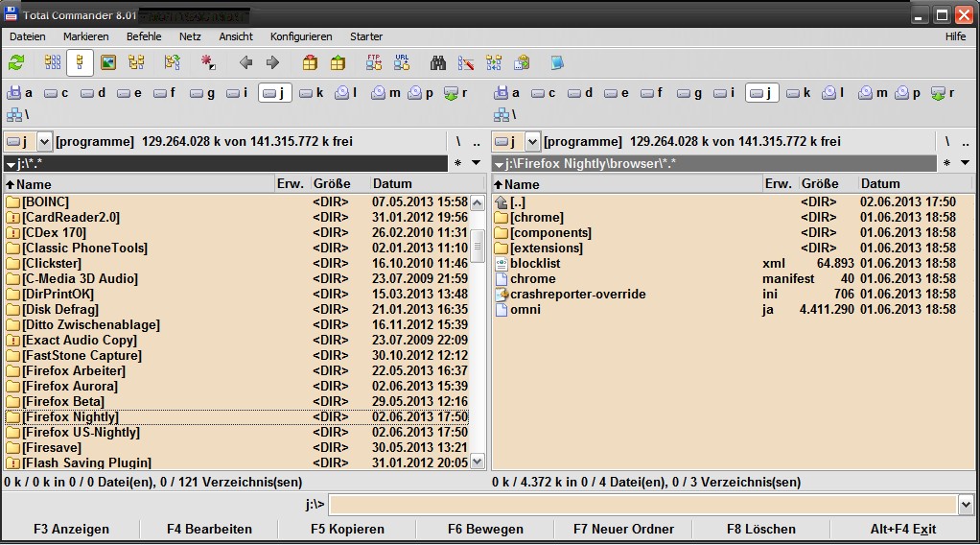Open file search with the binoculars icon
Image resolution: width=980 pixels, height=545 pixels.
(x=438, y=63)
